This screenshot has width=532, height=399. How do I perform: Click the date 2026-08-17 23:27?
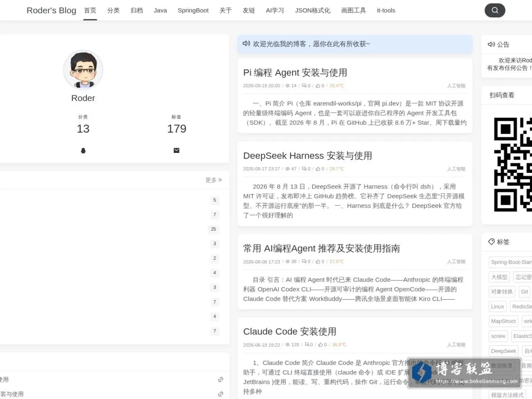(x=262, y=169)
